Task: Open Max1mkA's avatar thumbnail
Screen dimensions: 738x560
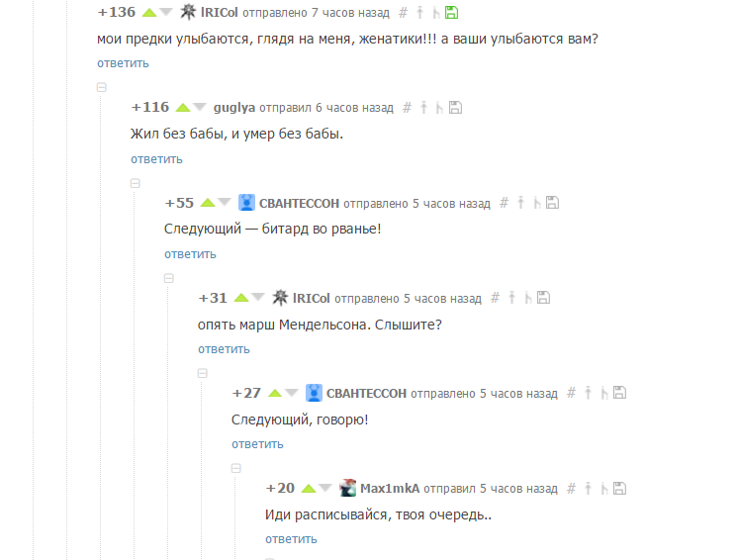Action: pyautogui.click(x=348, y=488)
